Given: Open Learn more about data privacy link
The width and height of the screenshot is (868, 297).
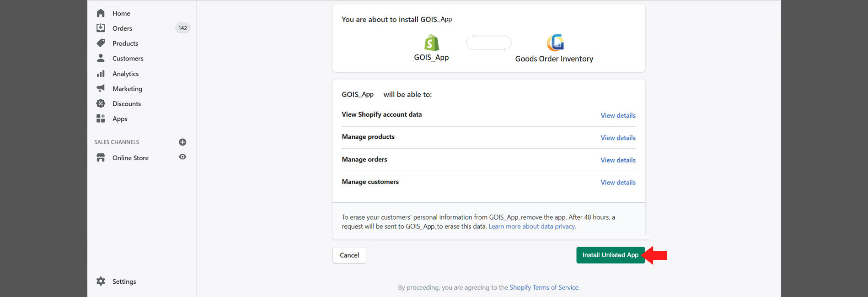Looking at the screenshot, I should pos(532,227).
